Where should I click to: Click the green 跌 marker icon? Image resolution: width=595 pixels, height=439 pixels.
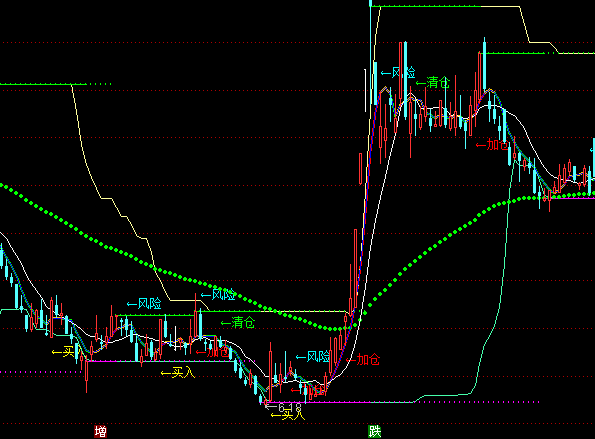coord(375,431)
